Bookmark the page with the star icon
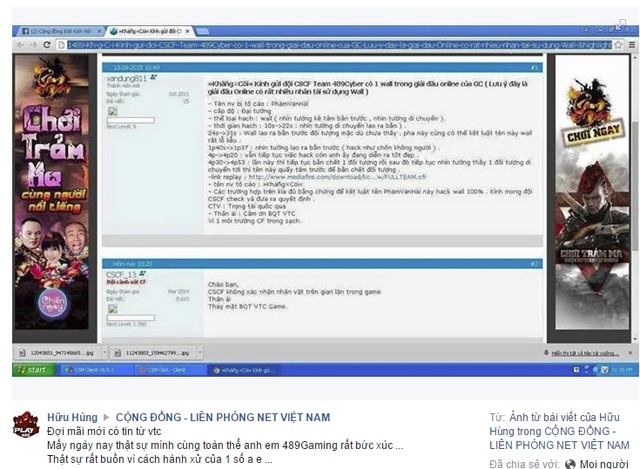 click(x=618, y=45)
